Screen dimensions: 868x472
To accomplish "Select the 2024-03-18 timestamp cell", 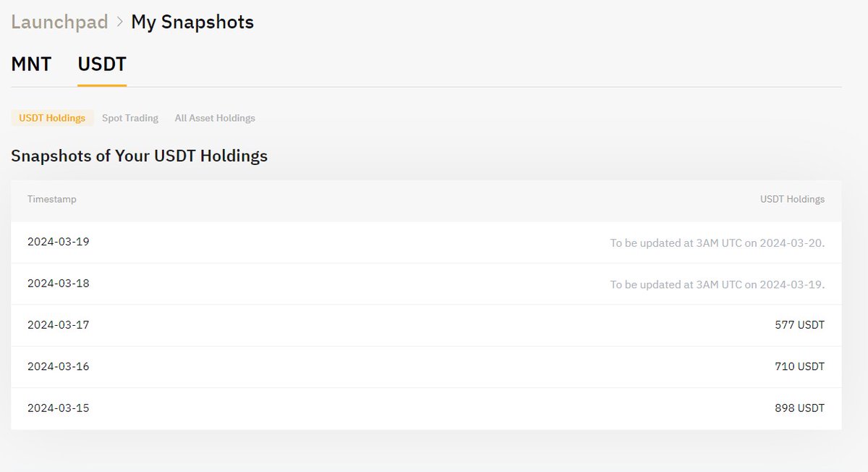I will coord(59,283).
